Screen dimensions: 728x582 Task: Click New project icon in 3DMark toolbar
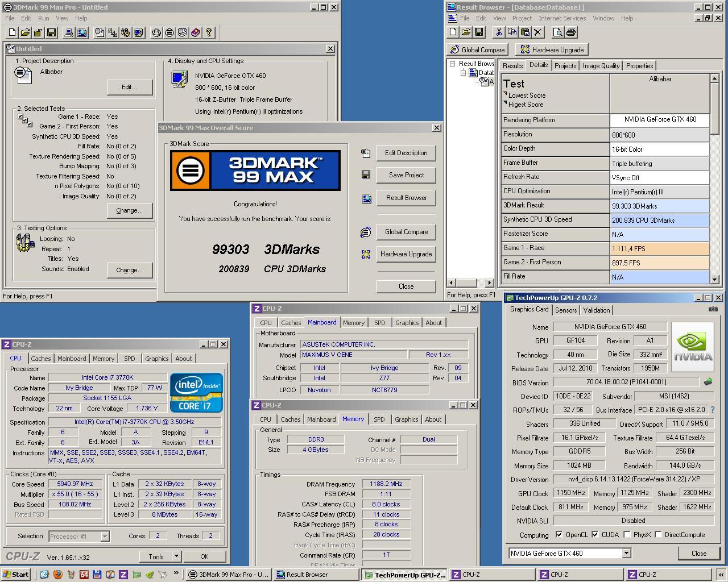[11, 32]
